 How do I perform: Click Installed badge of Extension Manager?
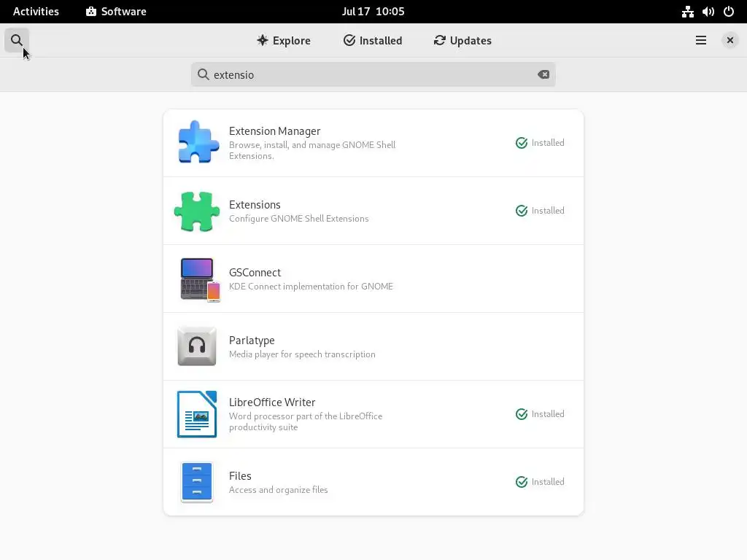tap(540, 143)
